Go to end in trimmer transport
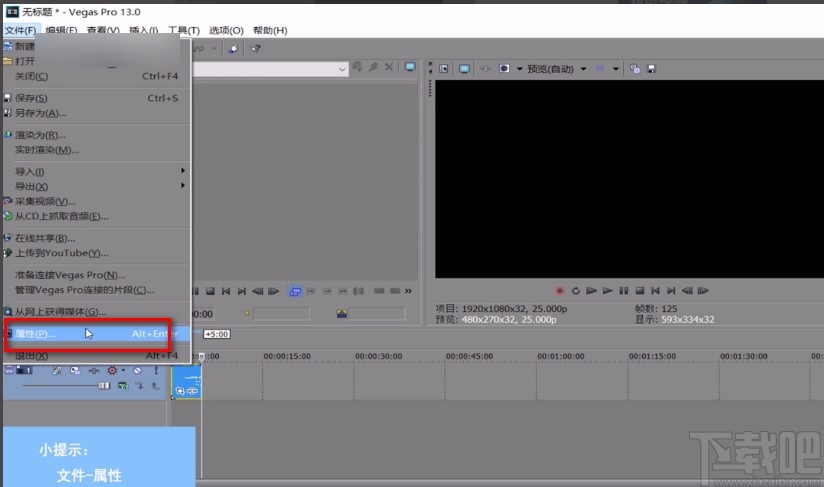This screenshot has height=487, width=824. pos(242,291)
